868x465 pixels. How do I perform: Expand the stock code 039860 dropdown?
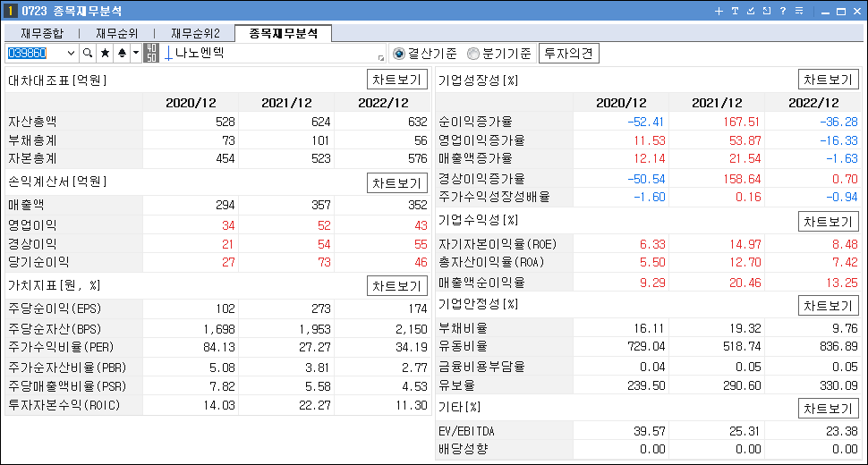click(x=71, y=53)
